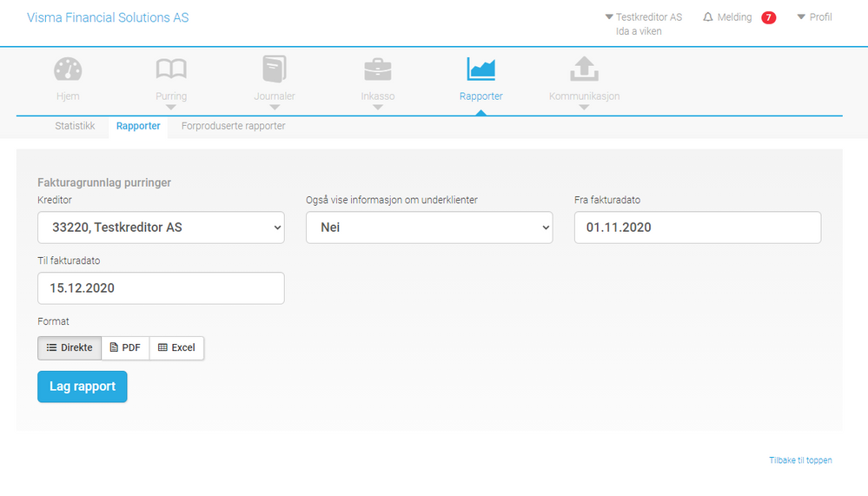Expand the underklienter Nei dropdown
This screenshot has height=496, width=868.
[x=429, y=228]
